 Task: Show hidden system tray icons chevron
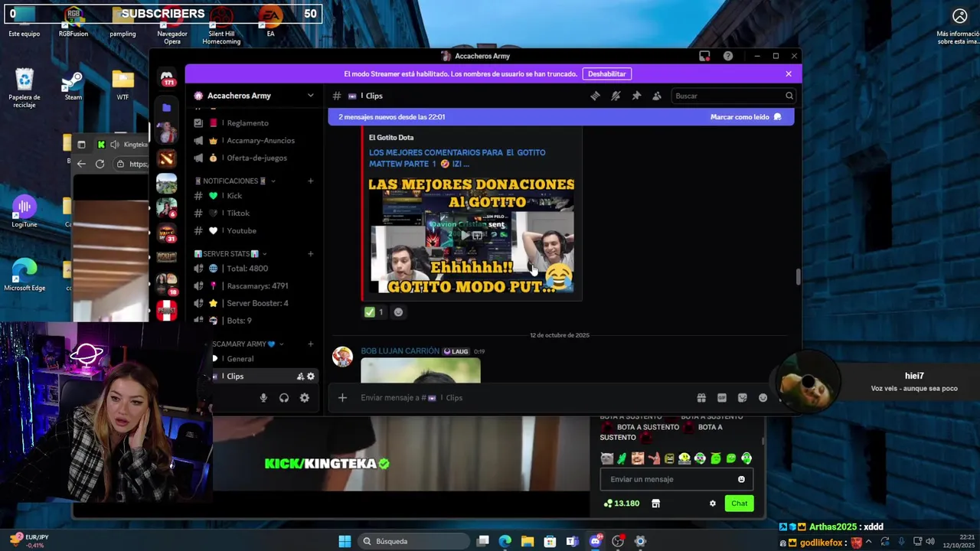tap(870, 541)
